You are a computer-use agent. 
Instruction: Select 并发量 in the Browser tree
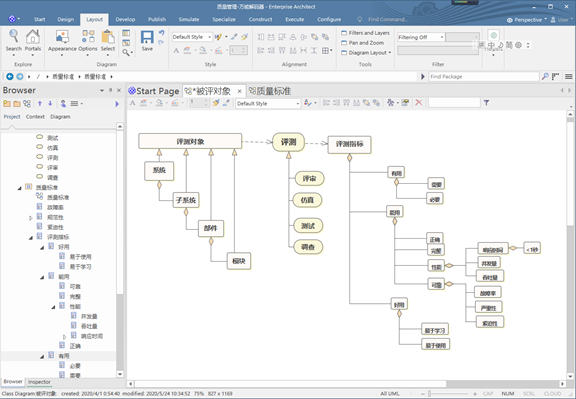89,316
